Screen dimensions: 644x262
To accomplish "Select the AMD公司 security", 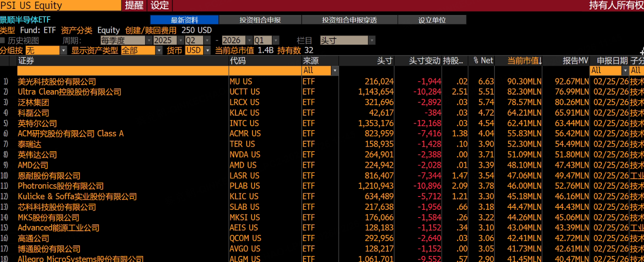I will point(33,165).
